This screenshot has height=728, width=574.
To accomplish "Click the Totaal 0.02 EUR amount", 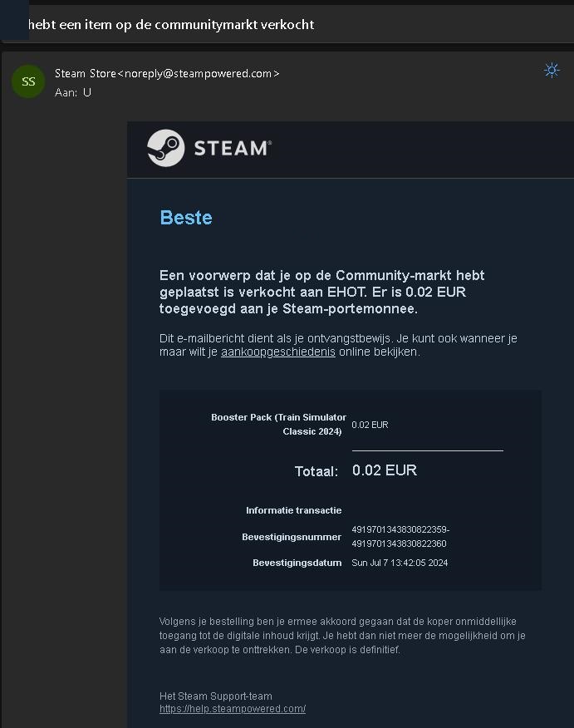I will pyautogui.click(x=385, y=470).
